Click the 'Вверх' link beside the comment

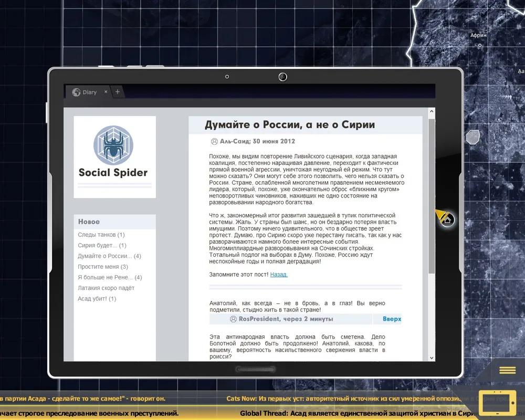(392, 319)
